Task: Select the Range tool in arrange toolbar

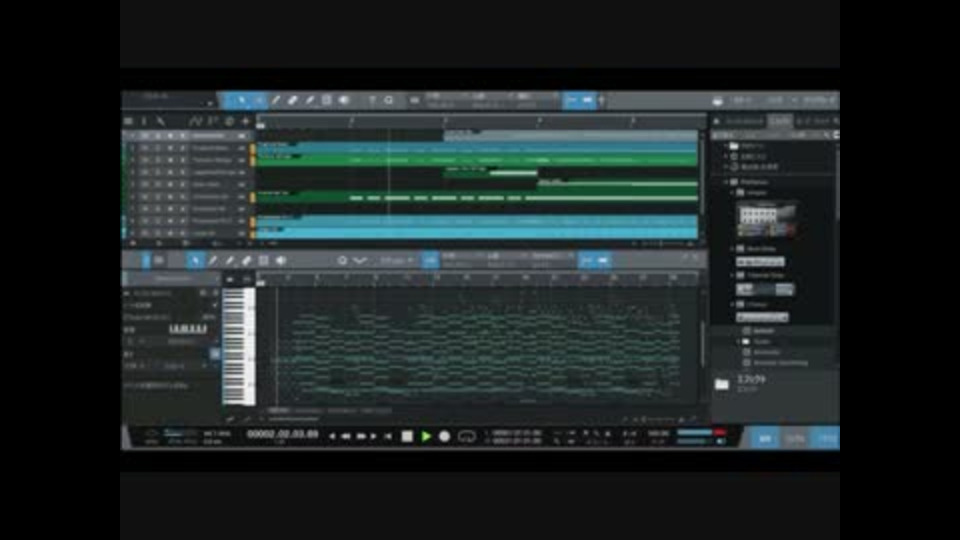Action: 259,100
